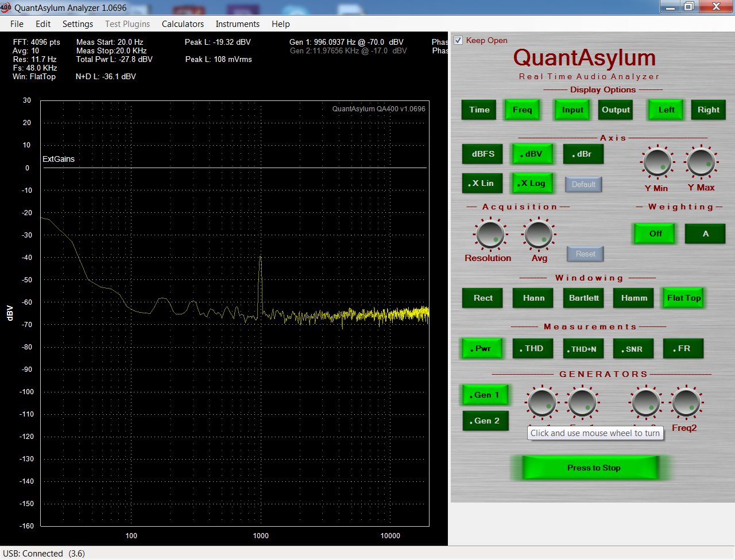Click the first generator amplitude knob
The width and height of the screenshot is (735, 560).
coord(541,402)
